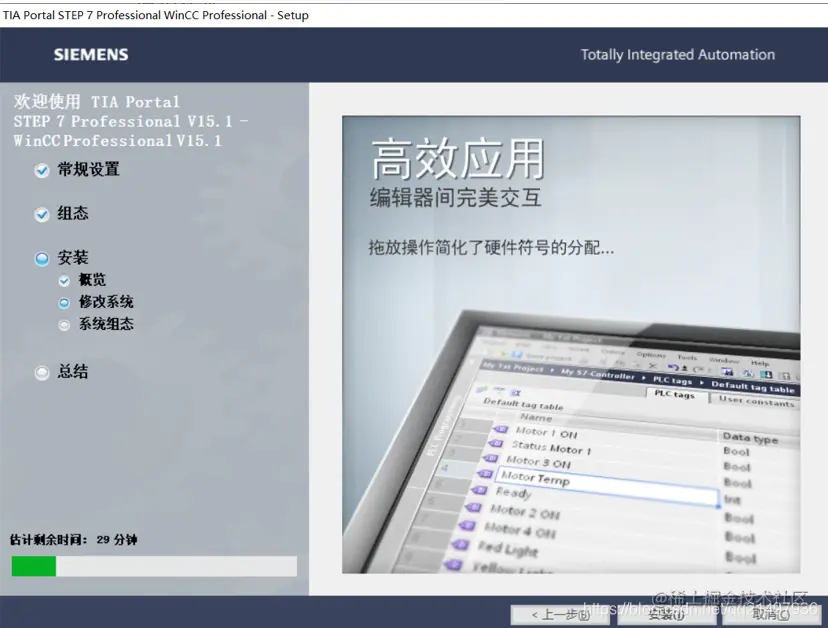Click the 修改系统 sub-step indicator icon
Viewport: 828px width, 628px height.
pos(64,303)
